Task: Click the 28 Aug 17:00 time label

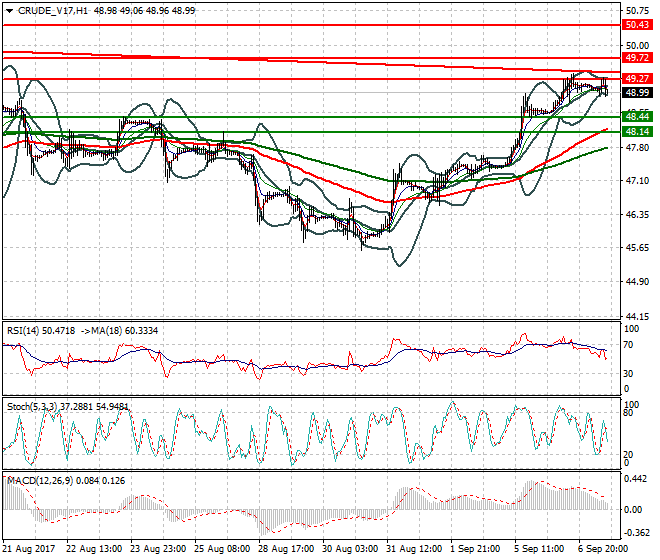Action: [286, 549]
